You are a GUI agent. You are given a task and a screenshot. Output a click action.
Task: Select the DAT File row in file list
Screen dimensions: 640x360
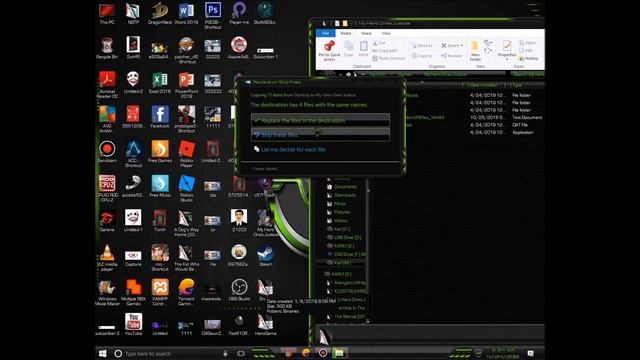(x=473, y=125)
